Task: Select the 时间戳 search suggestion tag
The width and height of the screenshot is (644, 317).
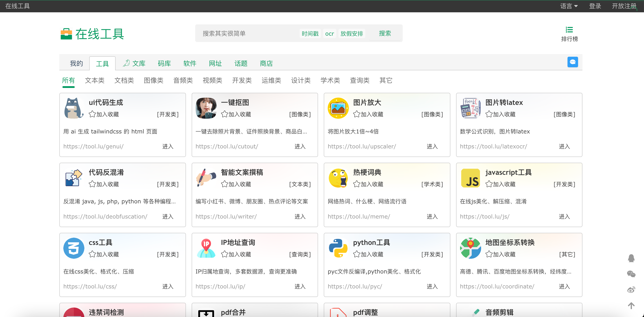Action: coord(310,33)
